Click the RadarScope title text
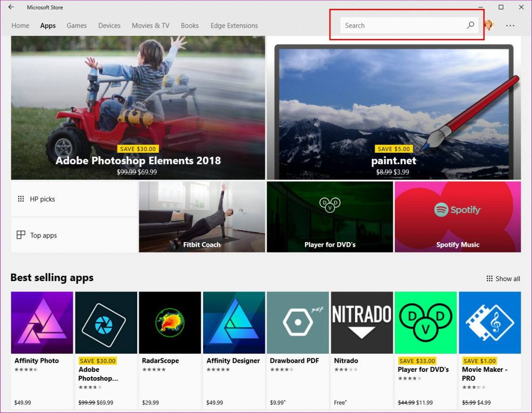The image size is (532, 413). [161, 361]
